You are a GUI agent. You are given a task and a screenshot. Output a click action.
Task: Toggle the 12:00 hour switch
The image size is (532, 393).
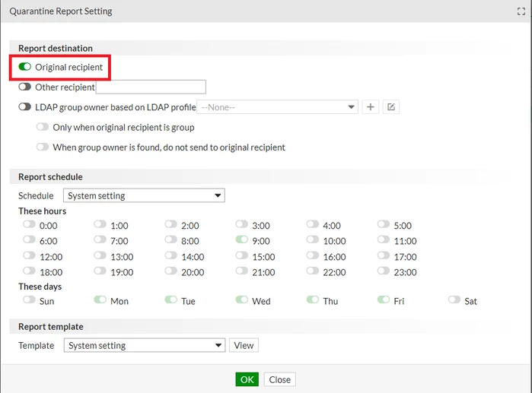[x=29, y=255]
